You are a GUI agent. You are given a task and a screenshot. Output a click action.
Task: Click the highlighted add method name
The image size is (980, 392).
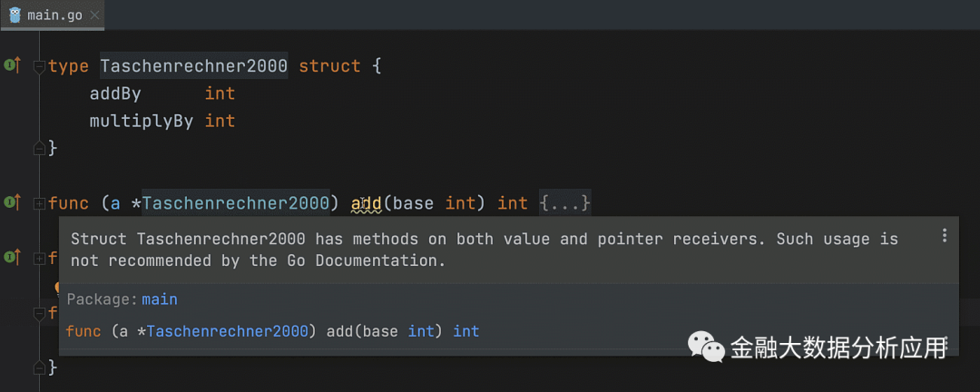coord(366,203)
